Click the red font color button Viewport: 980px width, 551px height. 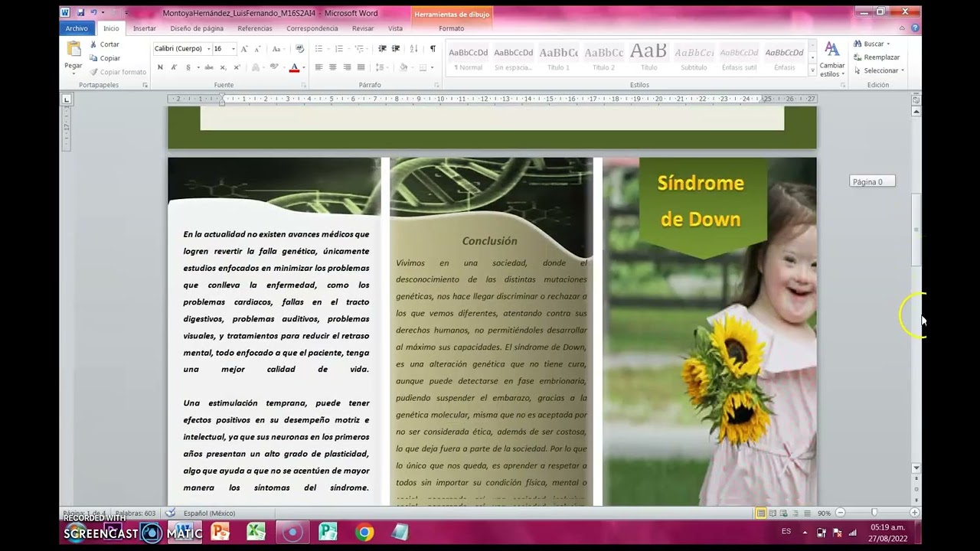point(294,67)
